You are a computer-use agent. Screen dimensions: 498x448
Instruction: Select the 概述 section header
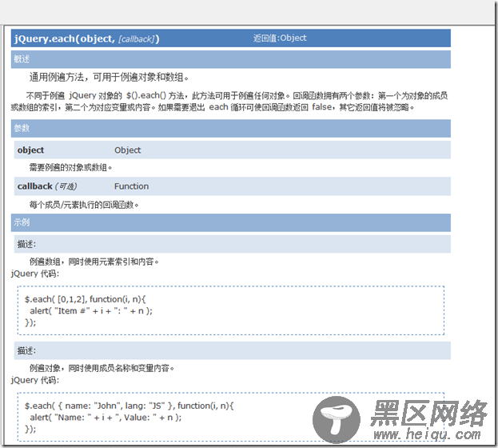click(230, 59)
